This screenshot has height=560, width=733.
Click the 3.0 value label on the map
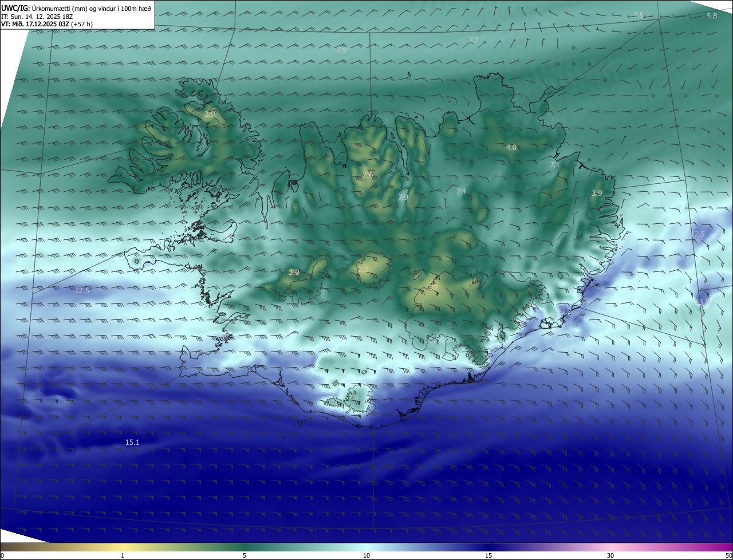coord(294,273)
